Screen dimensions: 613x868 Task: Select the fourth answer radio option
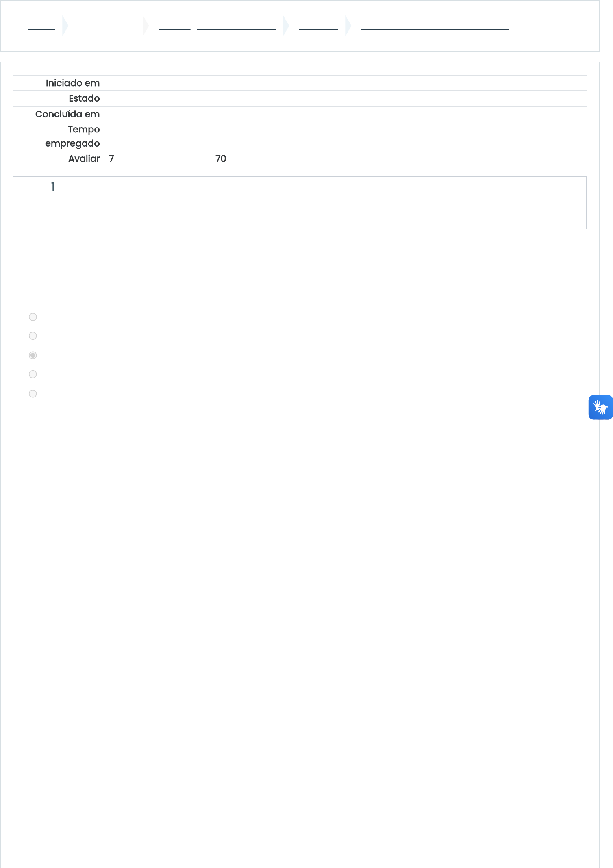point(33,374)
